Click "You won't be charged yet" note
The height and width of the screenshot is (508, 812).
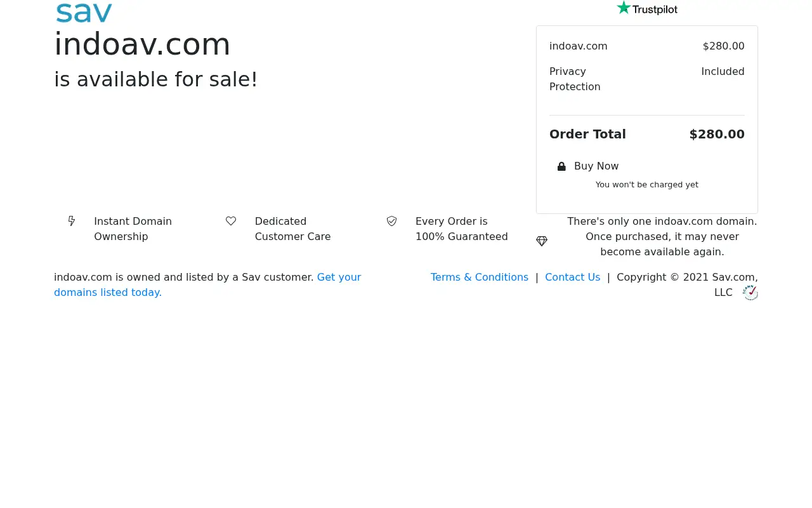click(x=647, y=185)
